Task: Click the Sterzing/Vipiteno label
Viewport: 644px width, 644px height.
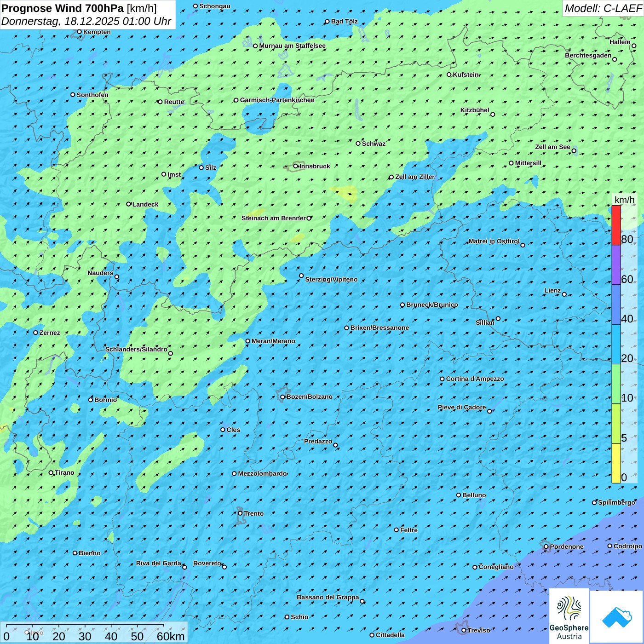Action: click(331, 279)
